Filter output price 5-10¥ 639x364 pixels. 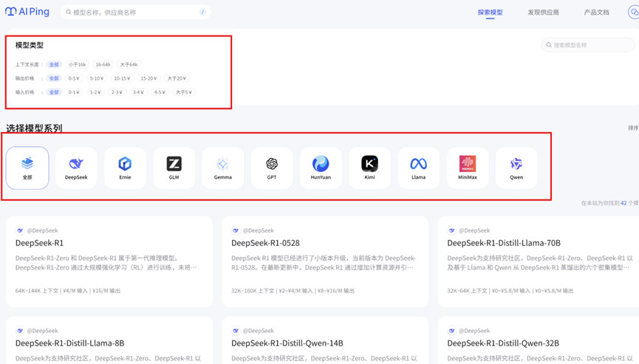point(97,78)
